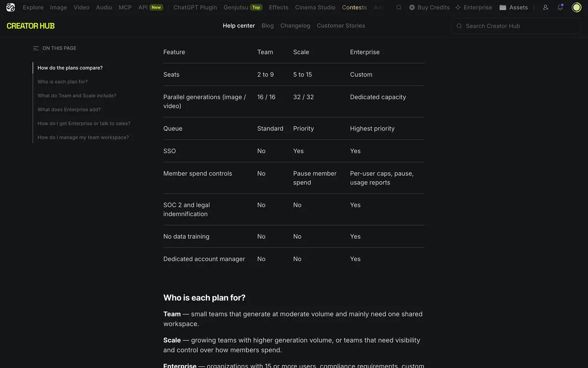The image size is (588, 368).
Task: Click the '5 to 15' seats cell
Action: click(x=302, y=75)
